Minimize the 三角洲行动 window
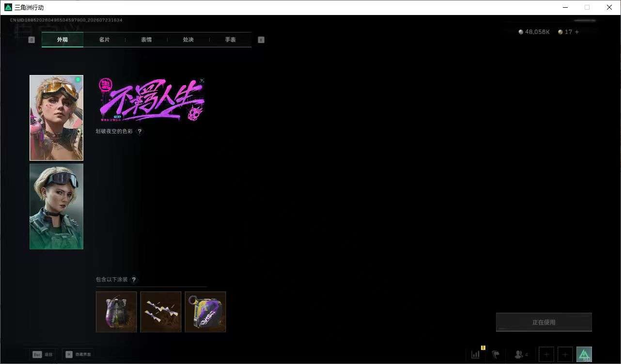 [565, 7]
